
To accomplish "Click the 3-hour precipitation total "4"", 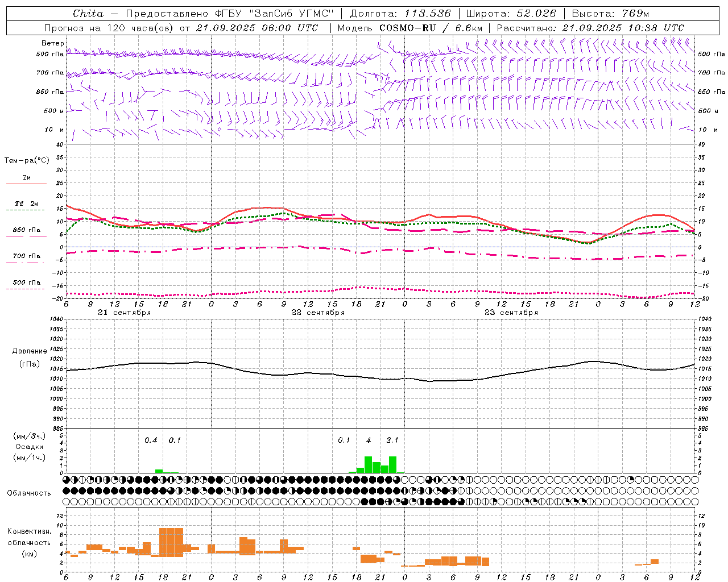I will click(x=369, y=440).
